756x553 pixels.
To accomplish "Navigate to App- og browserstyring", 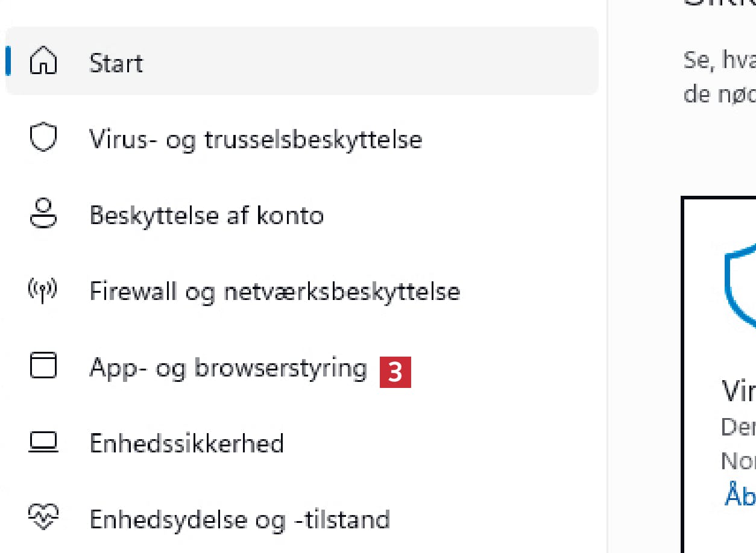I will click(x=228, y=367).
